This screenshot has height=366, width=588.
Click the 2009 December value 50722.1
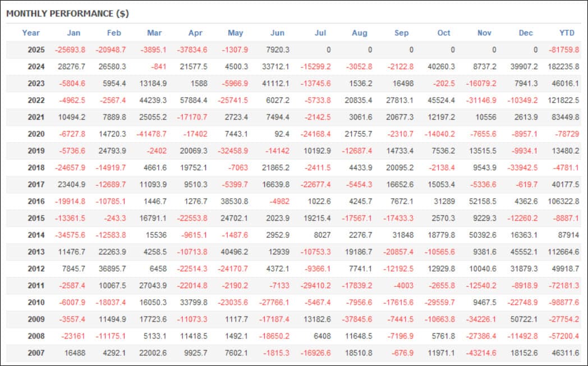(x=524, y=319)
